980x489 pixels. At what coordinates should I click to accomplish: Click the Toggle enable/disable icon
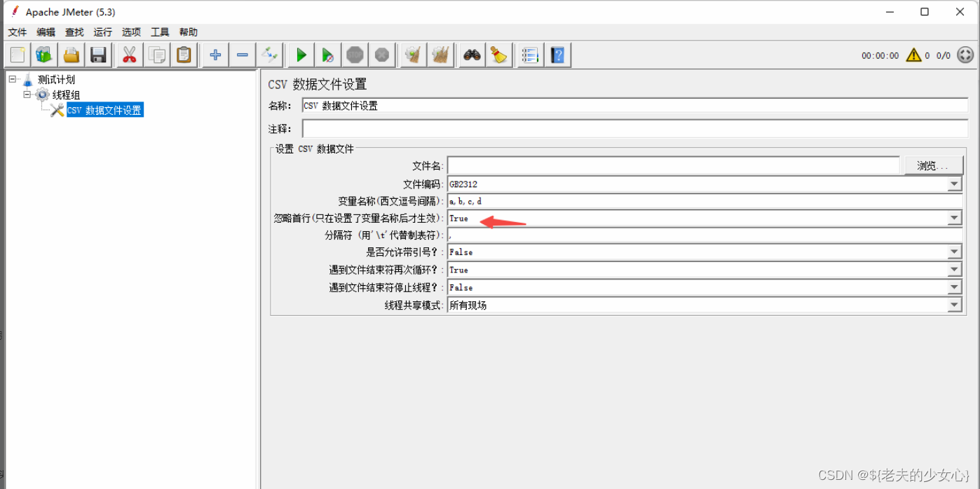[x=270, y=55]
